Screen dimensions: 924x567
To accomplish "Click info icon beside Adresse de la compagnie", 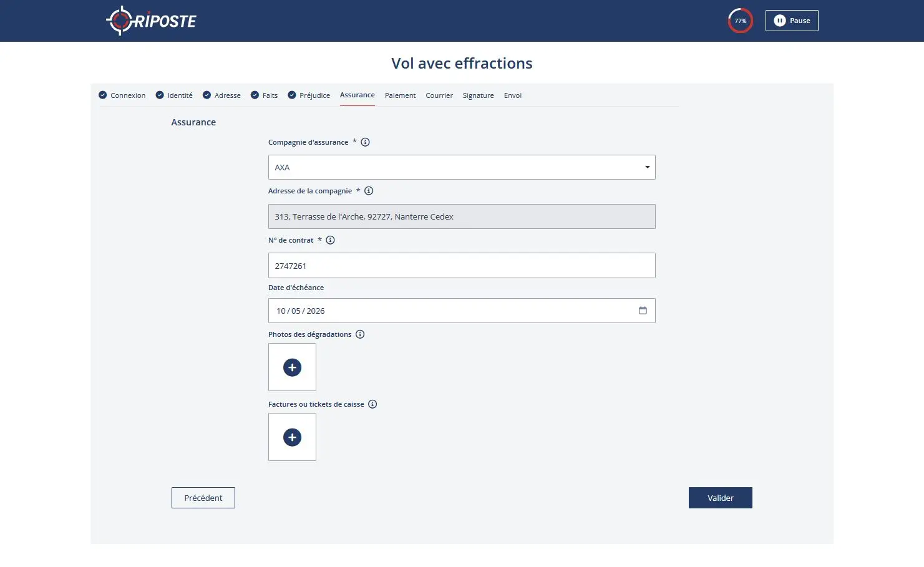I will 369,191.
